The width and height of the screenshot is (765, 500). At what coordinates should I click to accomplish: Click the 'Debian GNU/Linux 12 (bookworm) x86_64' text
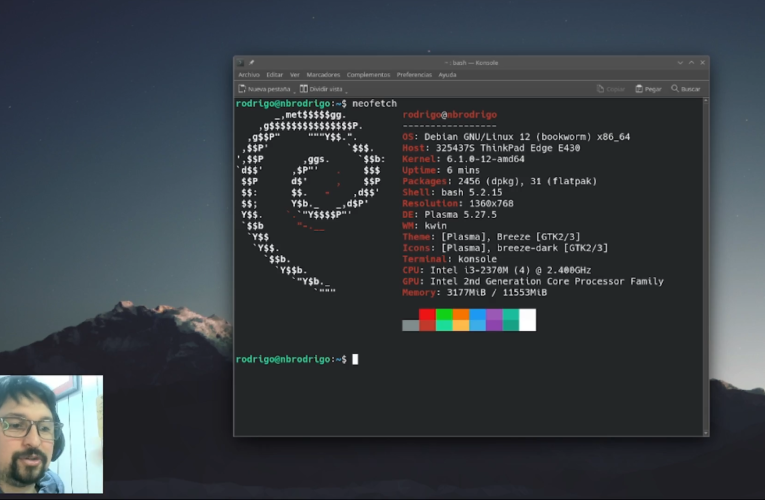click(x=527, y=137)
